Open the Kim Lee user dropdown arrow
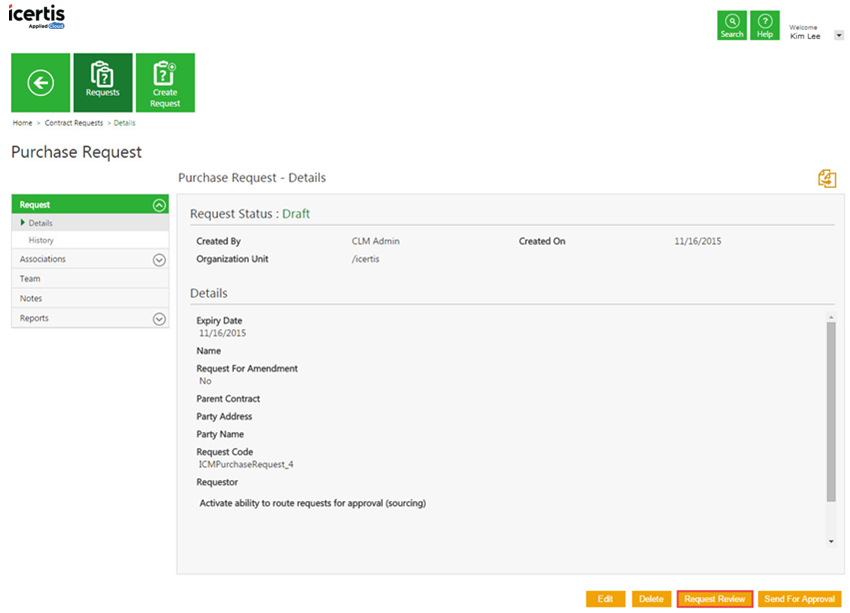The height and width of the screenshot is (613, 850). click(838, 35)
